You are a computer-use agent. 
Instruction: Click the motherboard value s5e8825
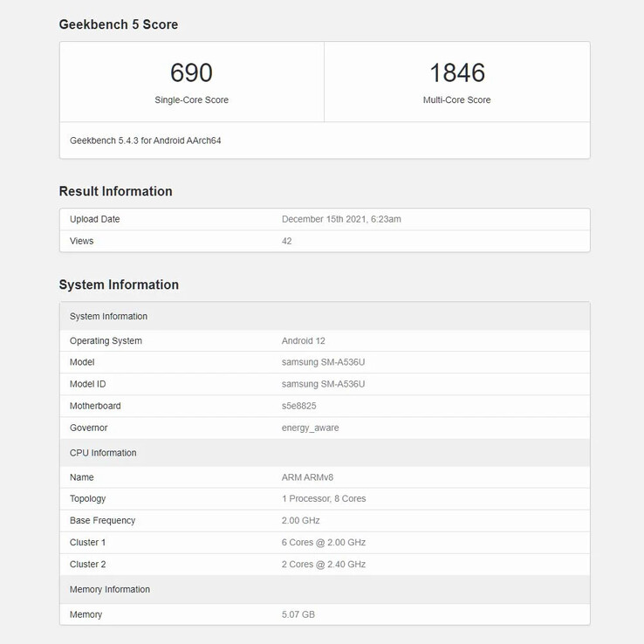[x=299, y=406]
